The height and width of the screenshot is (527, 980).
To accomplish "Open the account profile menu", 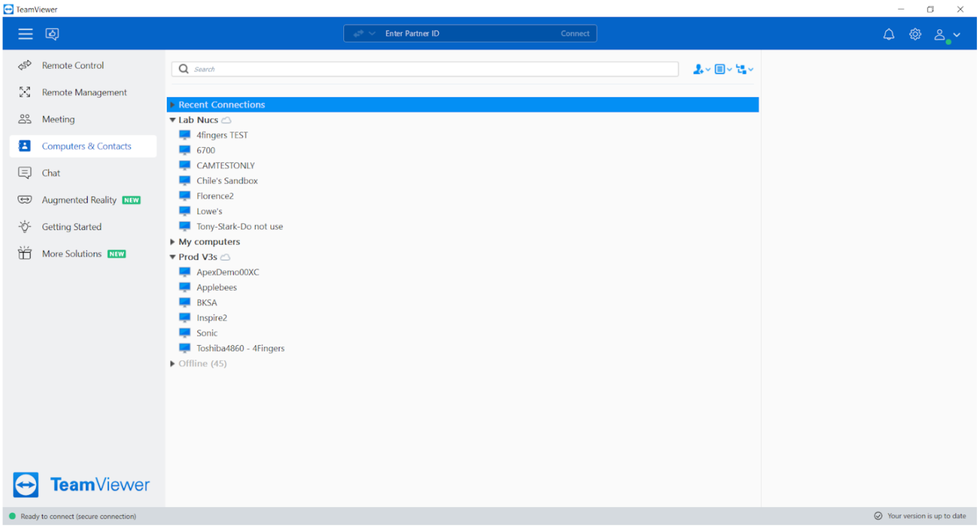I will (x=946, y=35).
